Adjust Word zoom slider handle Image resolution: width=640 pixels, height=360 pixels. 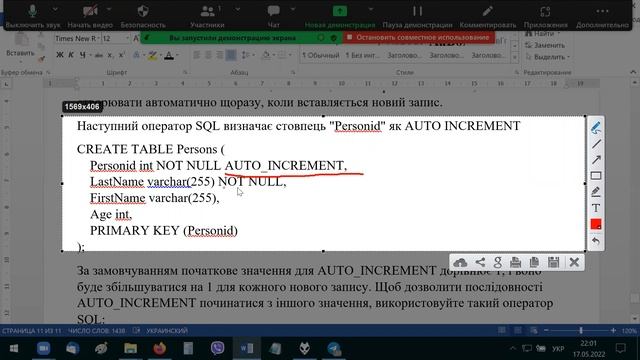[580, 330]
